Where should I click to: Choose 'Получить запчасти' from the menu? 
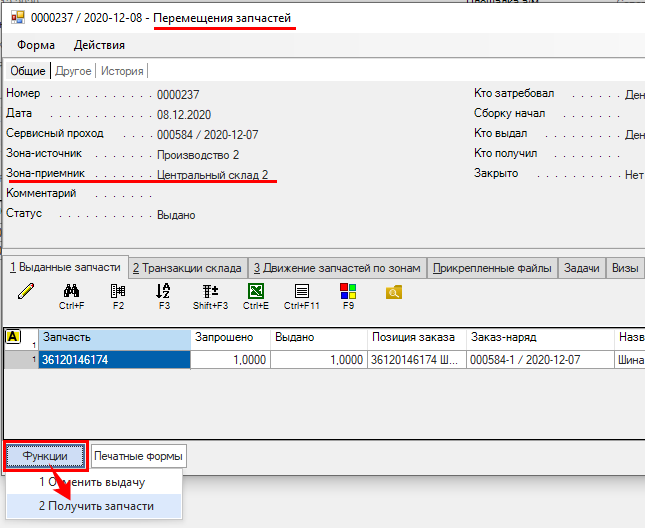click(96, 506)
